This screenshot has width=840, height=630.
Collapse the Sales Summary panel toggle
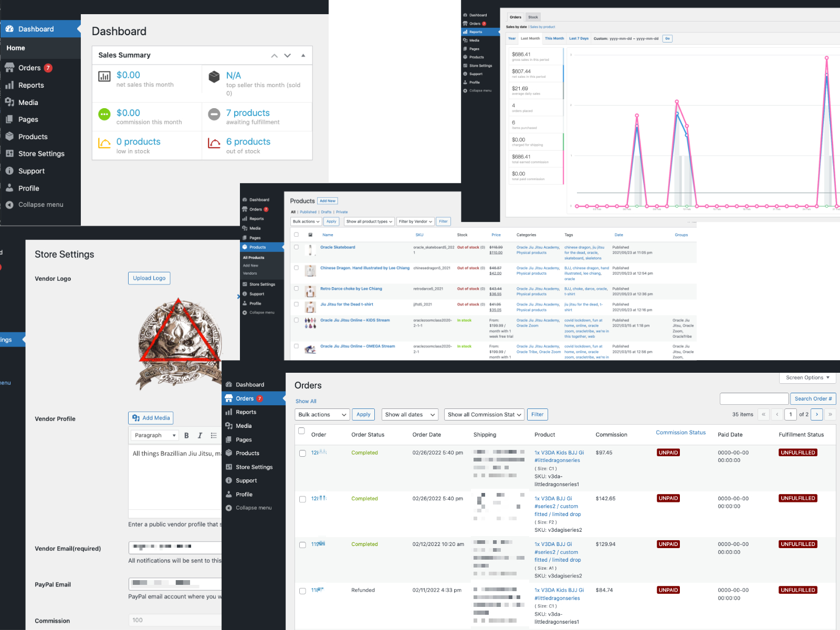pyautogui.click(x=303, y=56)
